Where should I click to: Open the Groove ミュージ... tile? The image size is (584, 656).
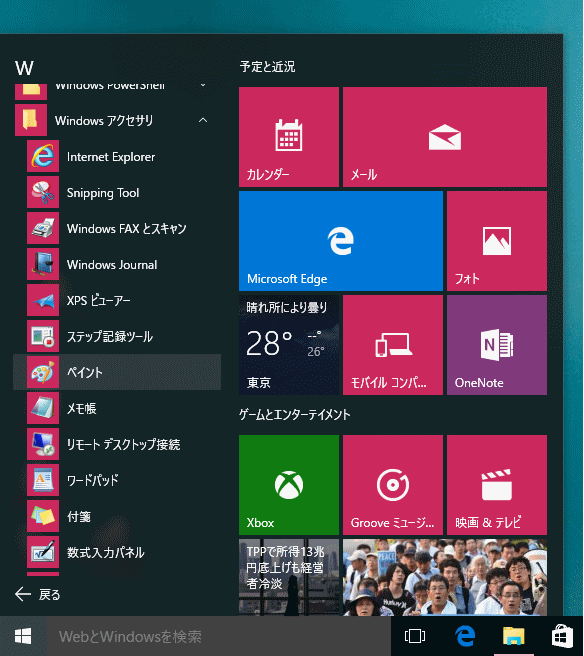(x=393, y=485)
